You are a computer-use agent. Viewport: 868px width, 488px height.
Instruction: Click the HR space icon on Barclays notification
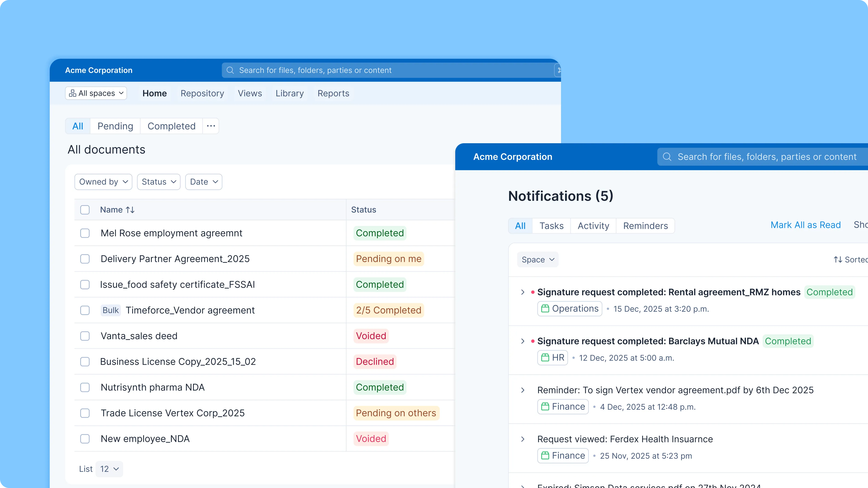point(545,358)
